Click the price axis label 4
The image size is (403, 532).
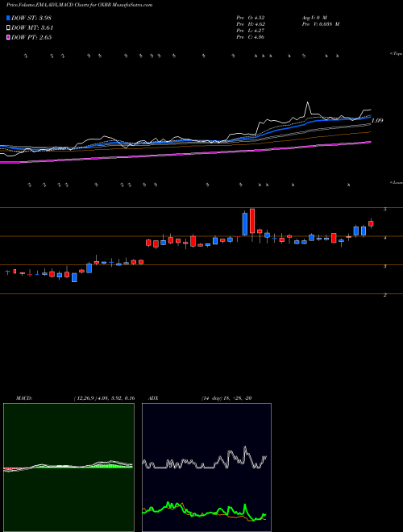pos(385,238)
